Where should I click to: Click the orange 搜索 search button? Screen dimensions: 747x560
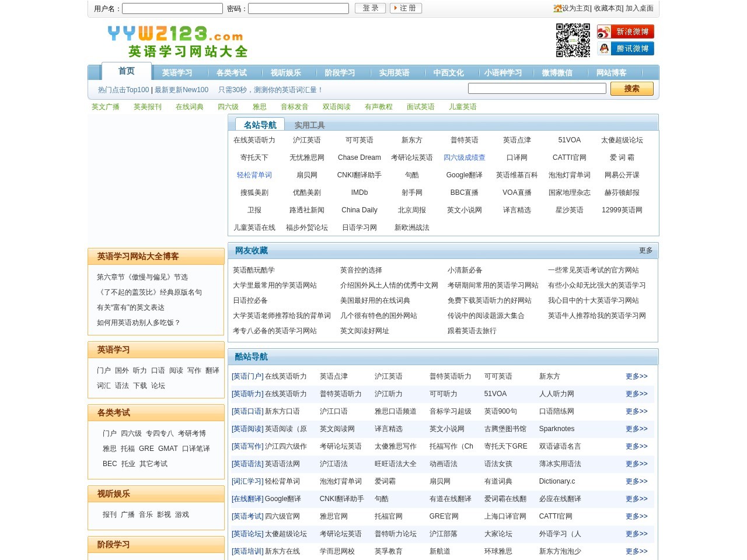tap(631, 89)
